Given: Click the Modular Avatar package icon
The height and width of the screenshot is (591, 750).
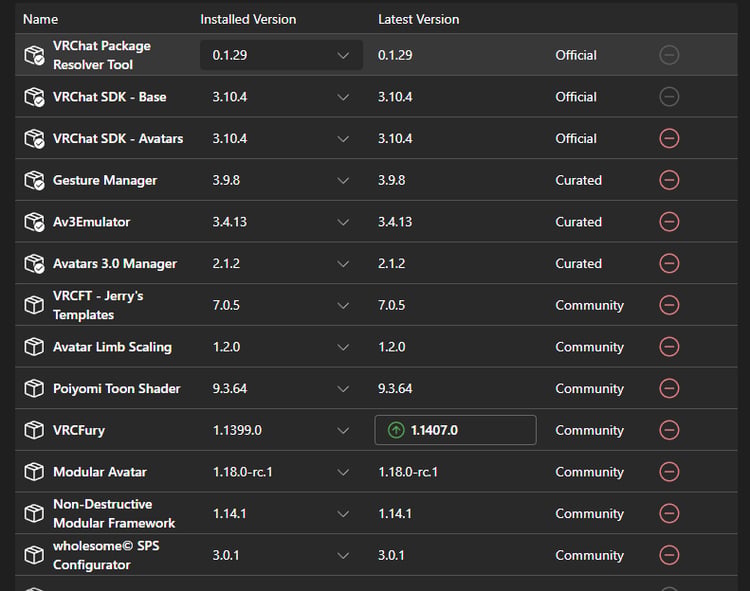Looking at the screenshot, I should tap(34, 471).
